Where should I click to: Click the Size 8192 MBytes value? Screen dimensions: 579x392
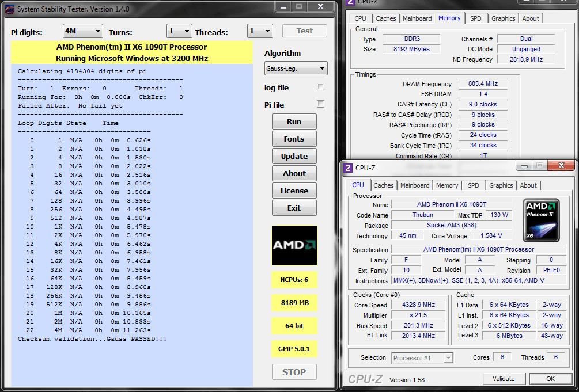[411, 49]
